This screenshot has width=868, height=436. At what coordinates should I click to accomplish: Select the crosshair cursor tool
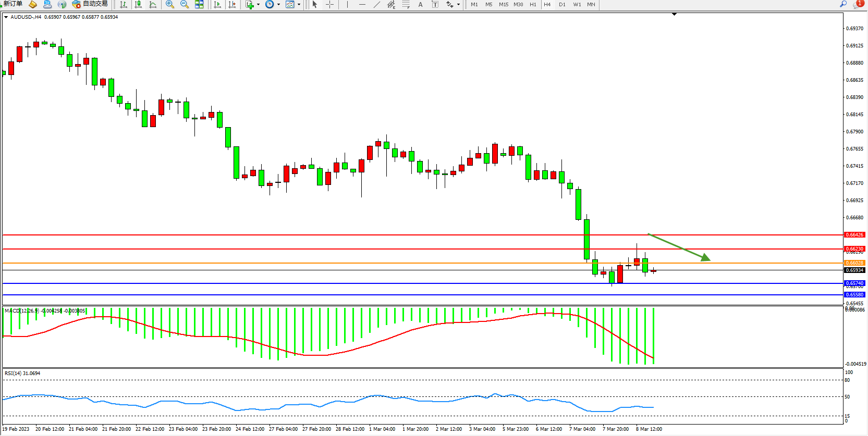(x=329, y=4)
